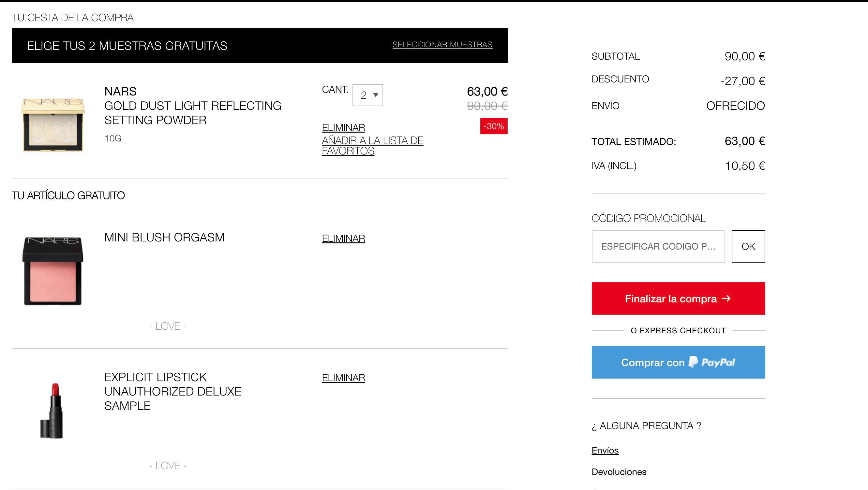The image size is (868, 490).
Task: Click the 10G size label
Action: tap(112, 138)
